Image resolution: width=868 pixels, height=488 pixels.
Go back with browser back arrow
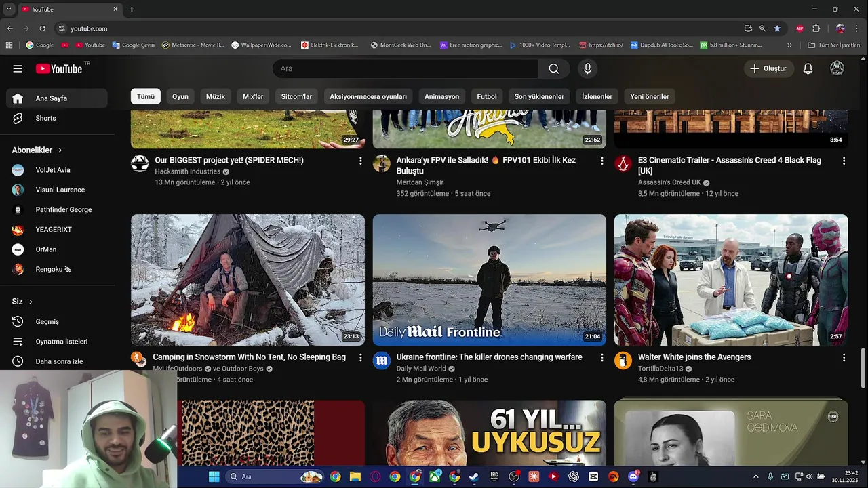tap(9, 28)
